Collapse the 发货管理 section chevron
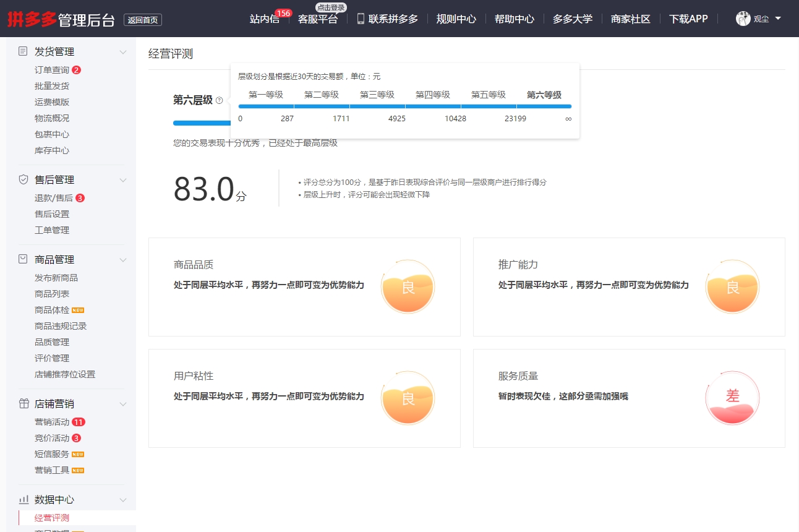This screenshot has width=799, height=532. point(123,52)
